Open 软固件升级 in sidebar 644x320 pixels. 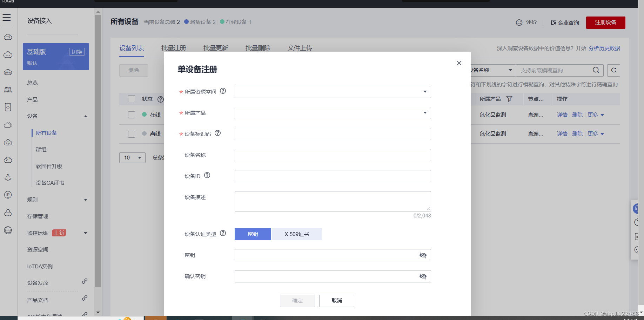[49, 166]
